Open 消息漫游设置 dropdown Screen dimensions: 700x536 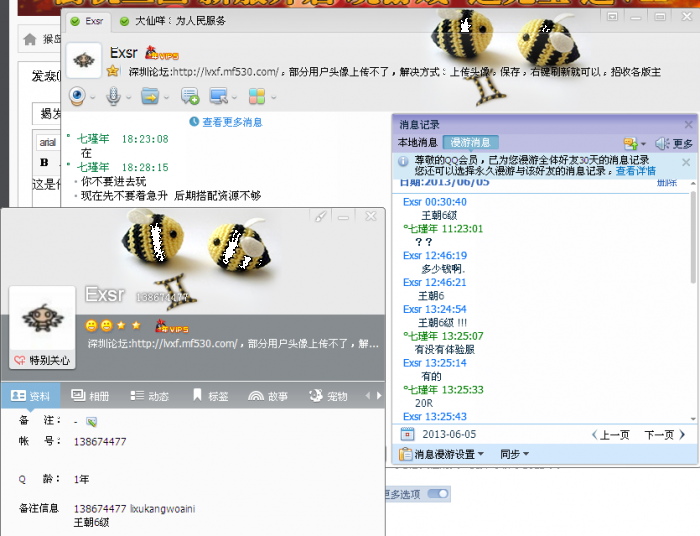coord(442,454)
